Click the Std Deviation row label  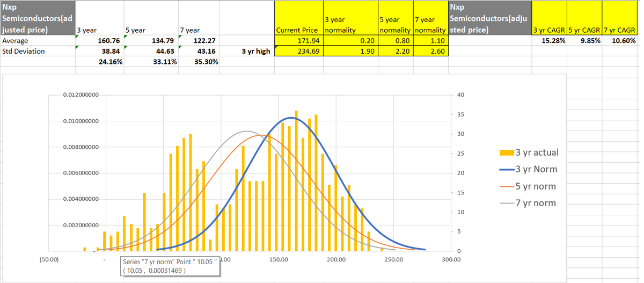(38, 51)
